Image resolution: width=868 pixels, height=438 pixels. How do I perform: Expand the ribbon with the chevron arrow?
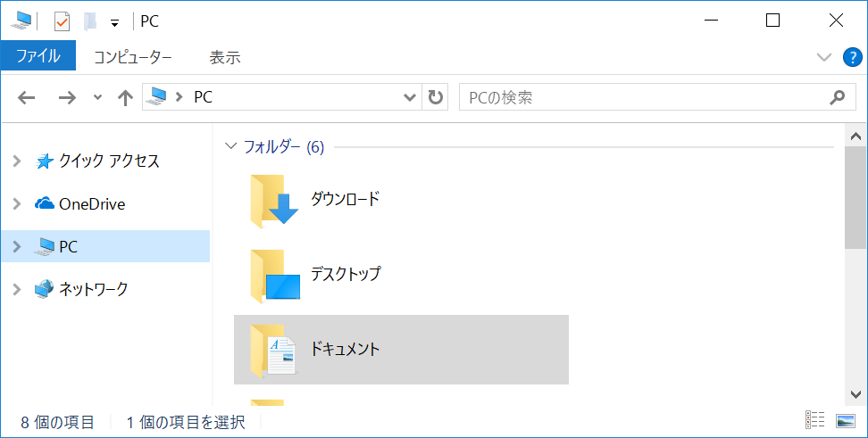point(824,57)
